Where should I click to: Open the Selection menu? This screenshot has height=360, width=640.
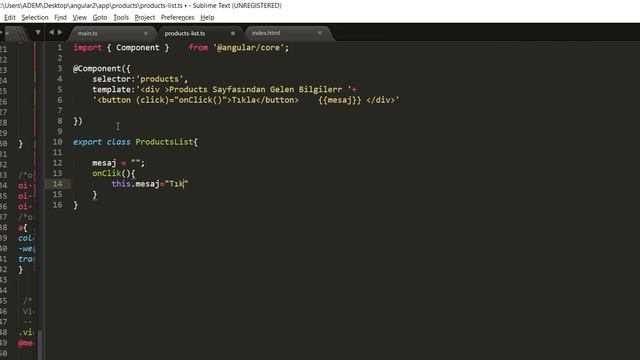pos(35,18)
